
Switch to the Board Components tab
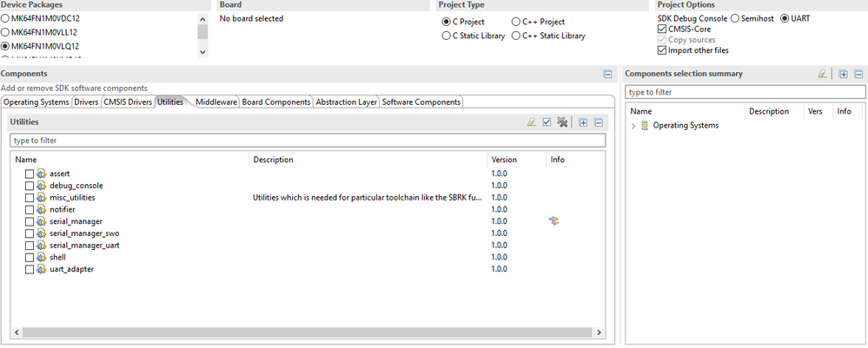[276, 102]
